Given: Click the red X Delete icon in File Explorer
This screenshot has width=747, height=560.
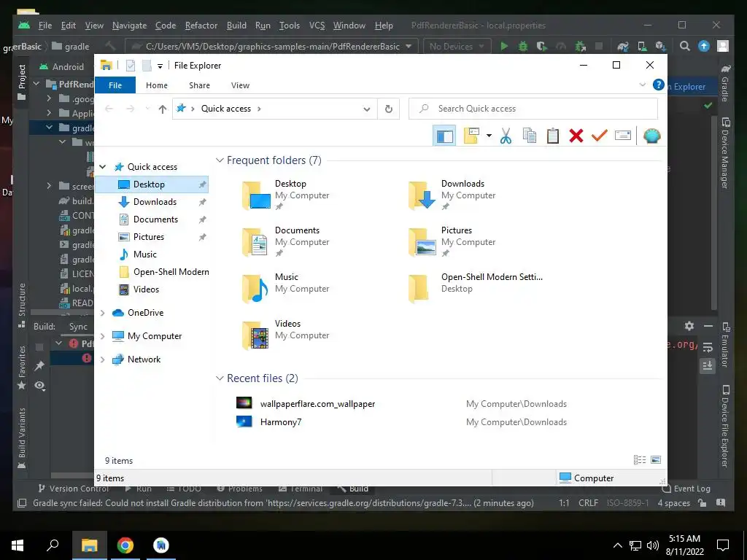Looking at the screenshot, I should pyautogui.click(x=576, y=136).
